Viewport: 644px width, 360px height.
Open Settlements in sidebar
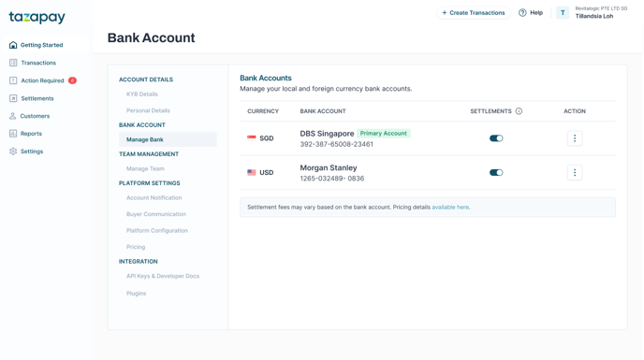click(37, 98)
